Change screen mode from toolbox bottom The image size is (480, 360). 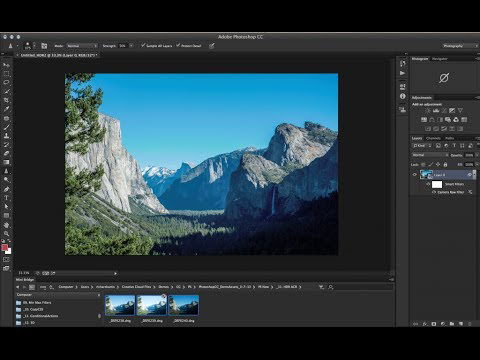tap(6, 268)
